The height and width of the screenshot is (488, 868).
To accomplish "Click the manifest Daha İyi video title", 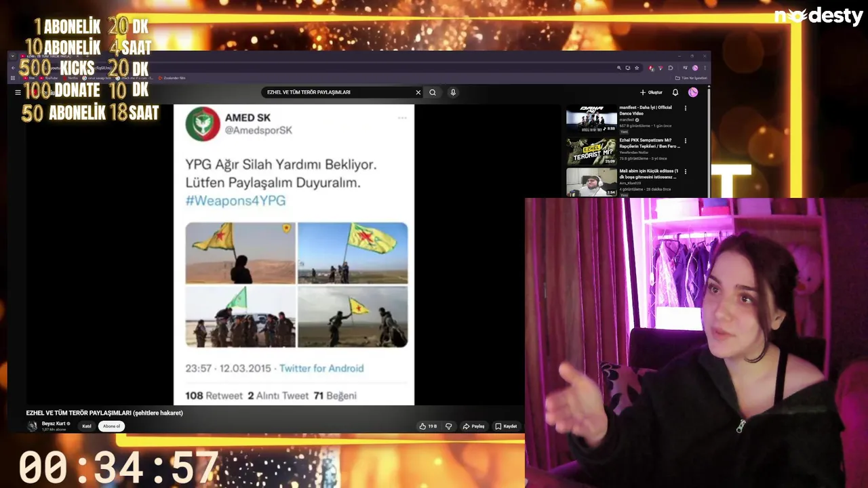I will [646, 110].
